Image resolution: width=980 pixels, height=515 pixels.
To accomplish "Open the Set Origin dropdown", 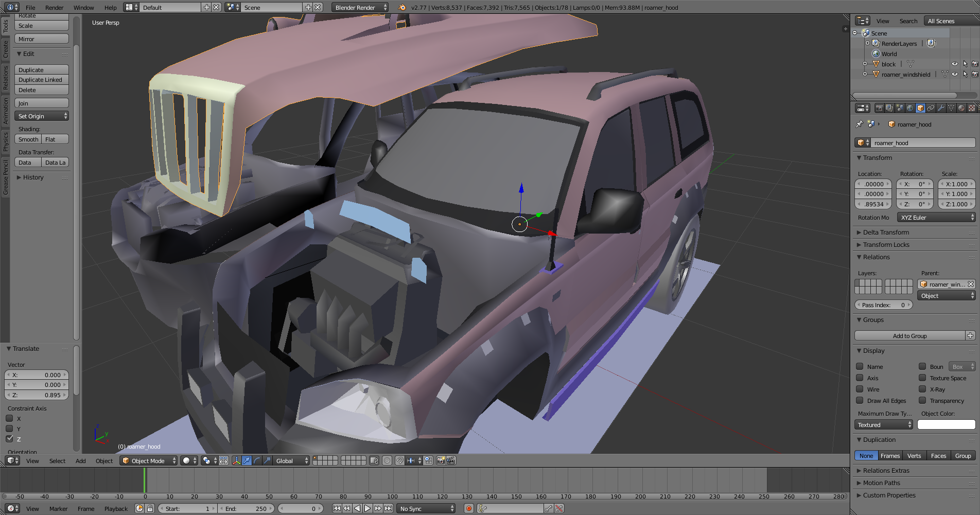I will coord(42,116).
